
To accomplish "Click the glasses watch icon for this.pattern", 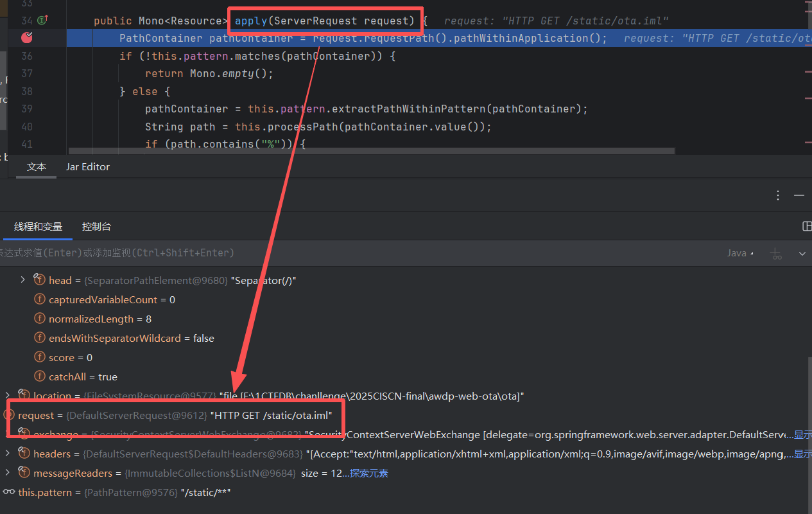I will [8, 492].
